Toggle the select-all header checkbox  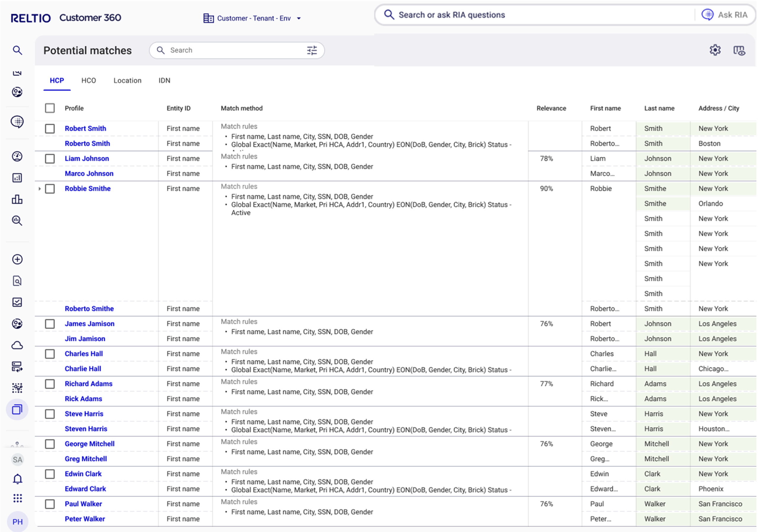[x=50, y=108]
